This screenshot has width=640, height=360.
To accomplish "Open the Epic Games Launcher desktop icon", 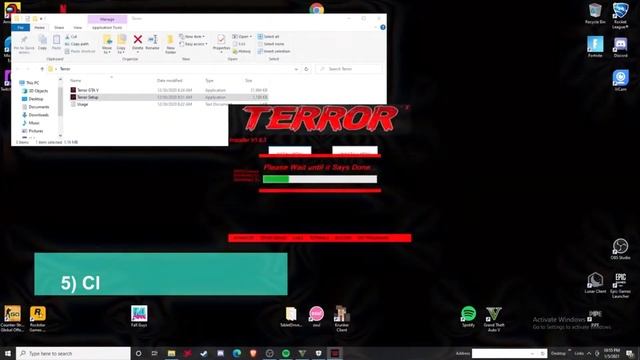I will 620,285.
